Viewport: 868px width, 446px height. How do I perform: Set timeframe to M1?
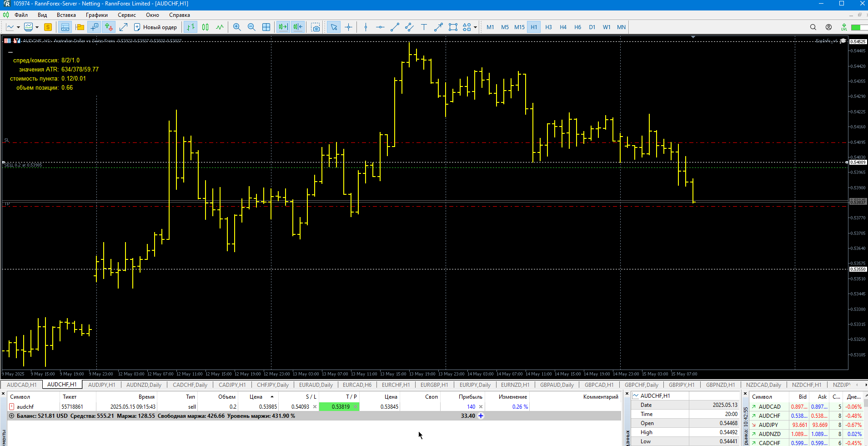click(x=490, y=27)
